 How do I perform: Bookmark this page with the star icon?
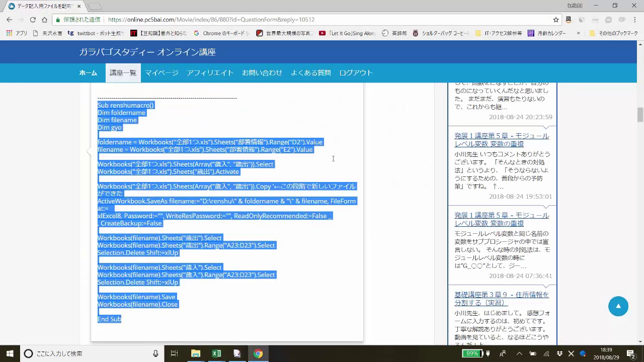556,20
